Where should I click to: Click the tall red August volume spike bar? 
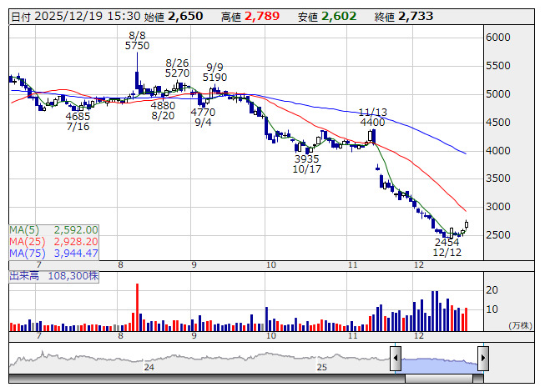coord(137,307)
